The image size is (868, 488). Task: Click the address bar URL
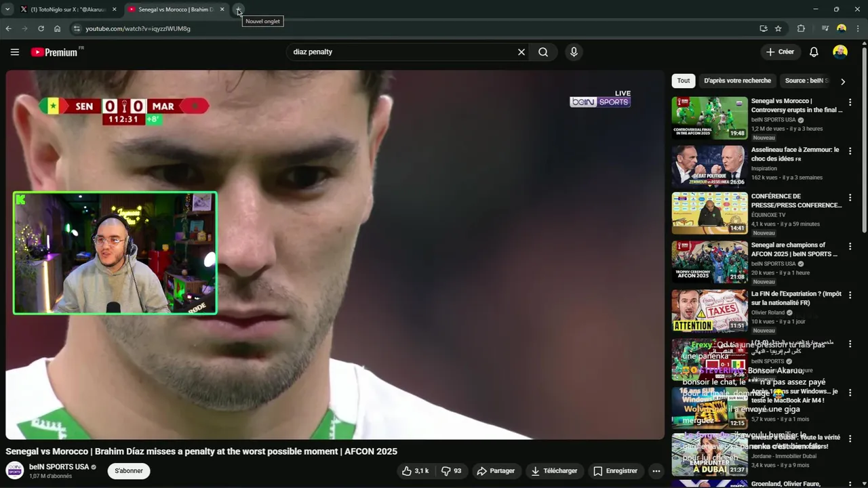pyautogui.click(x=138, y=28)
